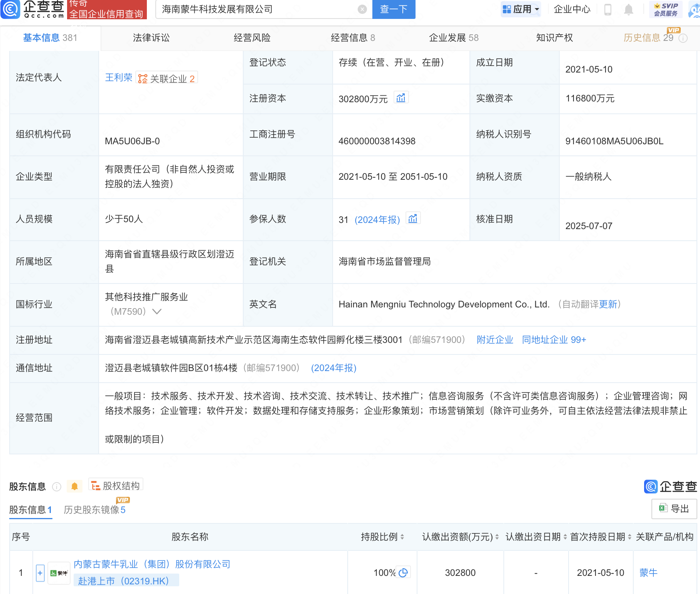Show chart icon beside 参保人数
Screen dimensions: 700x594
(x=413, y=219)
